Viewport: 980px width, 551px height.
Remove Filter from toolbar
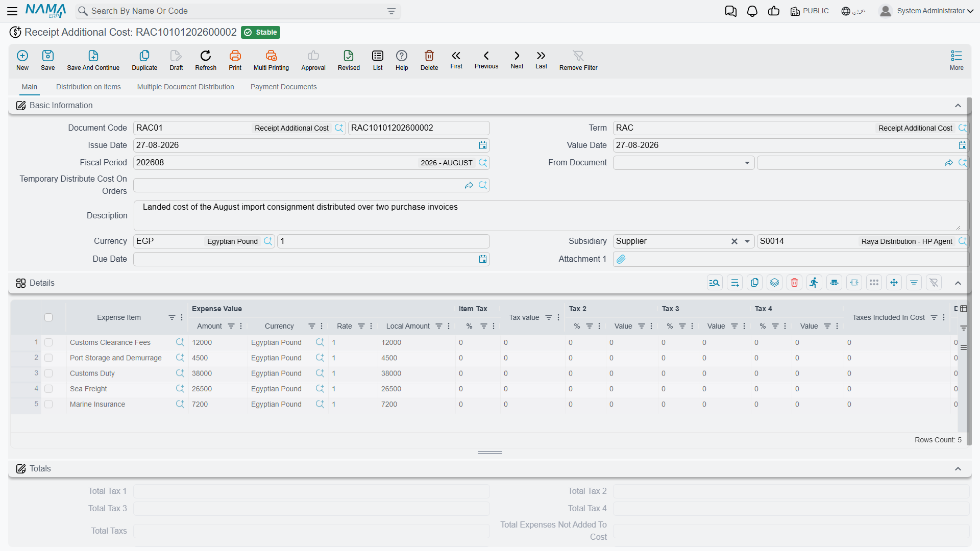tap(578, 60)
